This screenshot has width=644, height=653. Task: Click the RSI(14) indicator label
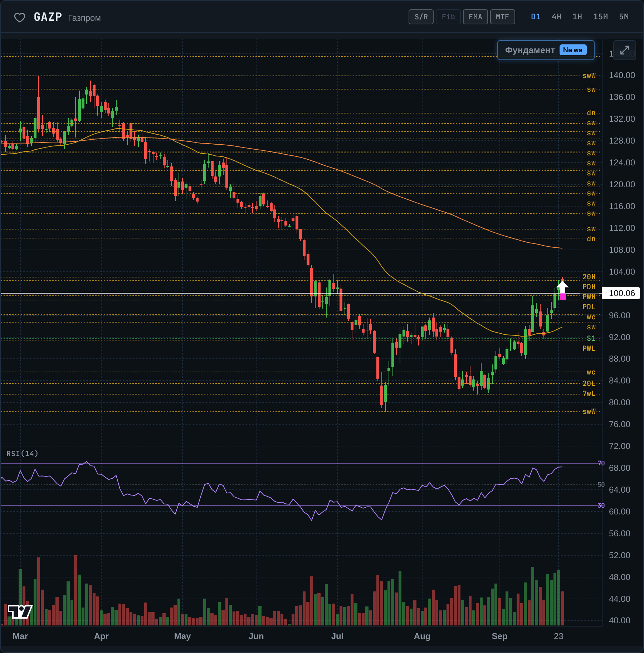click(22, 454)
